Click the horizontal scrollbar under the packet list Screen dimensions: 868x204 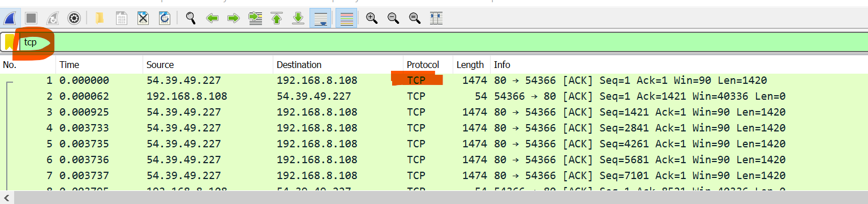[434, 198]
